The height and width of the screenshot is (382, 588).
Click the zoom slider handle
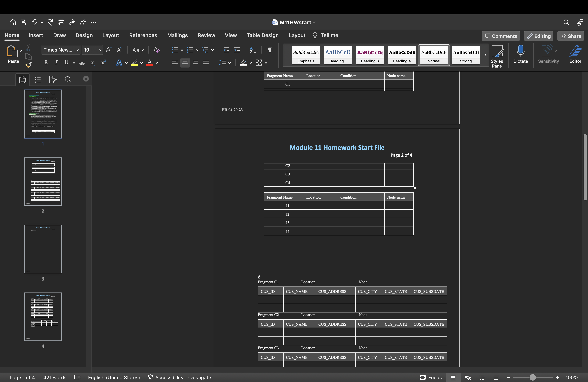[x=533, y=377]
